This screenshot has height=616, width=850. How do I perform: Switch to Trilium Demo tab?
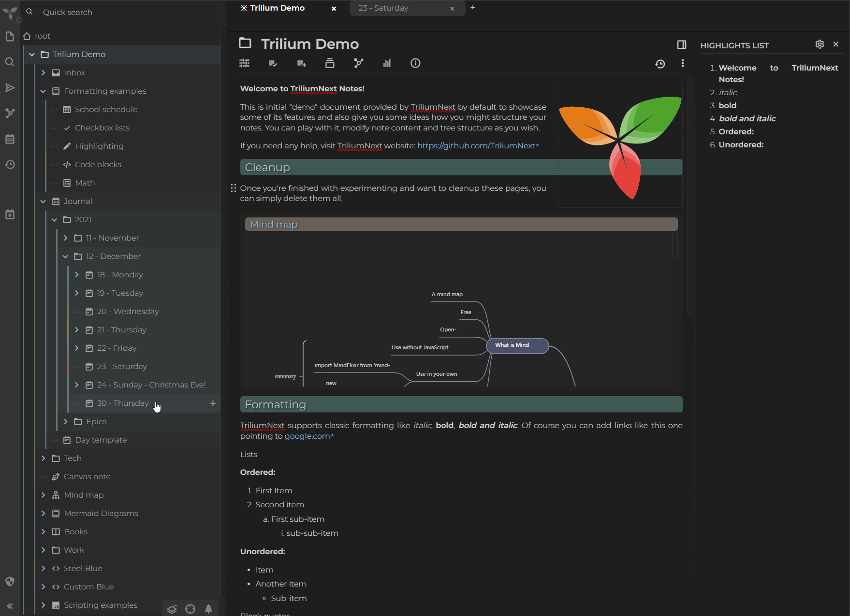tap(278, 8)
